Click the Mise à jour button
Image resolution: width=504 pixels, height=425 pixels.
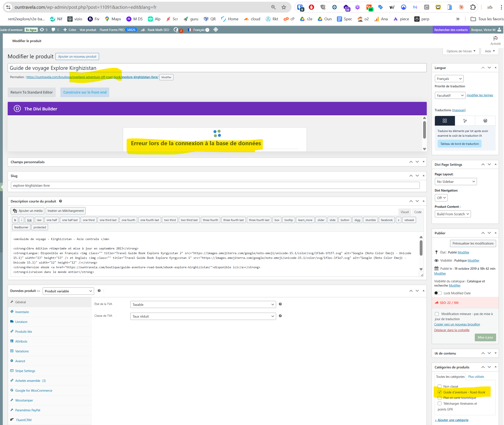[x=485, y=337]
